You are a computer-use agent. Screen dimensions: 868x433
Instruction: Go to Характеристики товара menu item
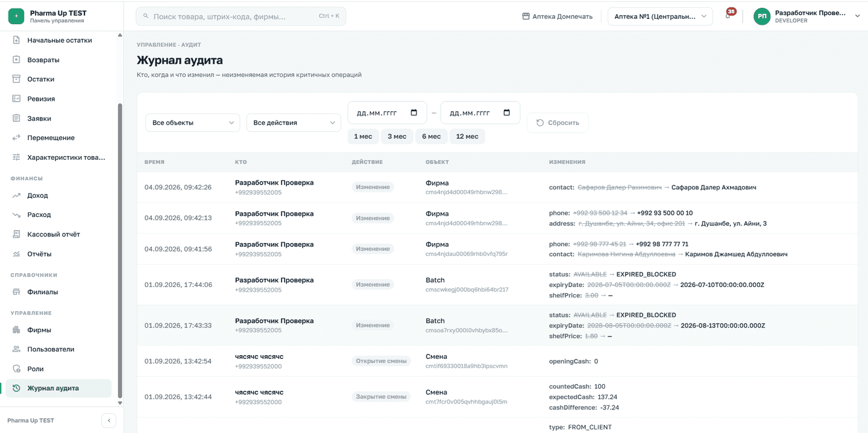[x=58, y=157]
